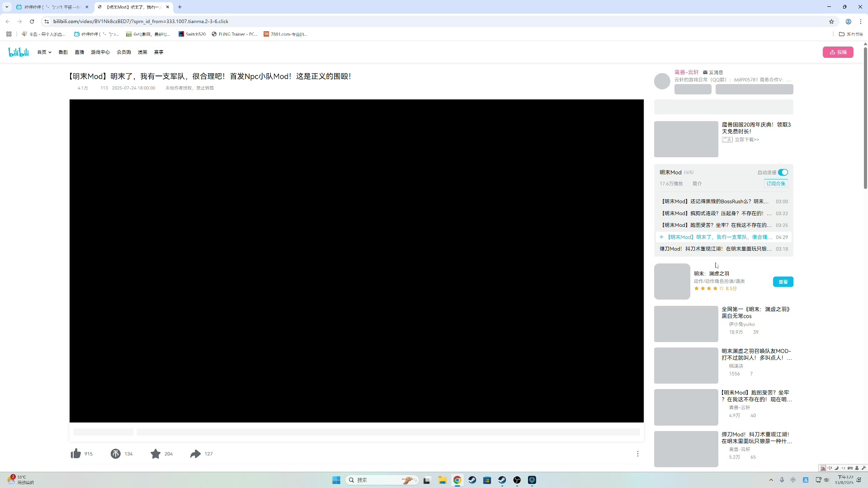Click the message envelope icon beside 发消息
Viewport: 868px width, 488px height.
(x=705, y=72)
